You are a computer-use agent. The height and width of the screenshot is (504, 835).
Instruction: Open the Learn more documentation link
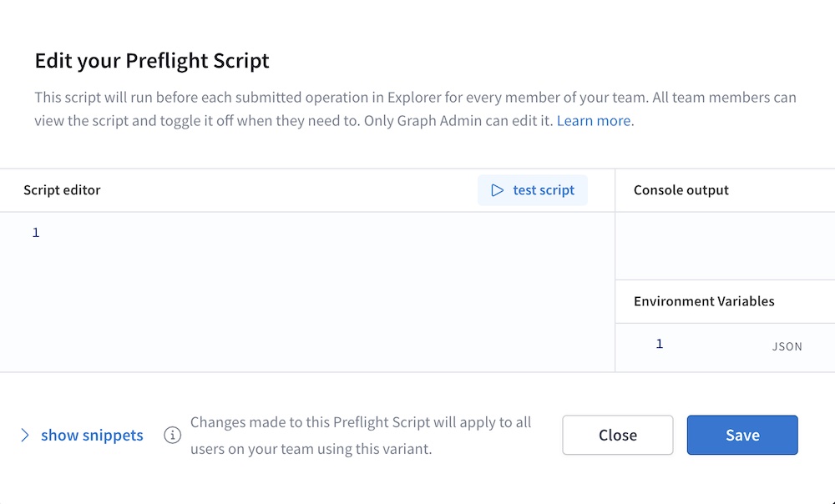click(x=593, y=120)
